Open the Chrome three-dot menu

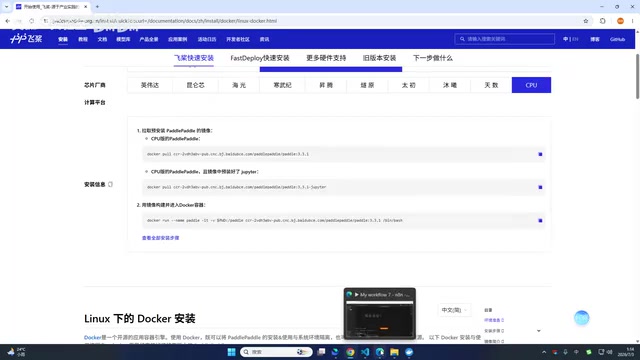pyautogui.click(x=632, y=21)
